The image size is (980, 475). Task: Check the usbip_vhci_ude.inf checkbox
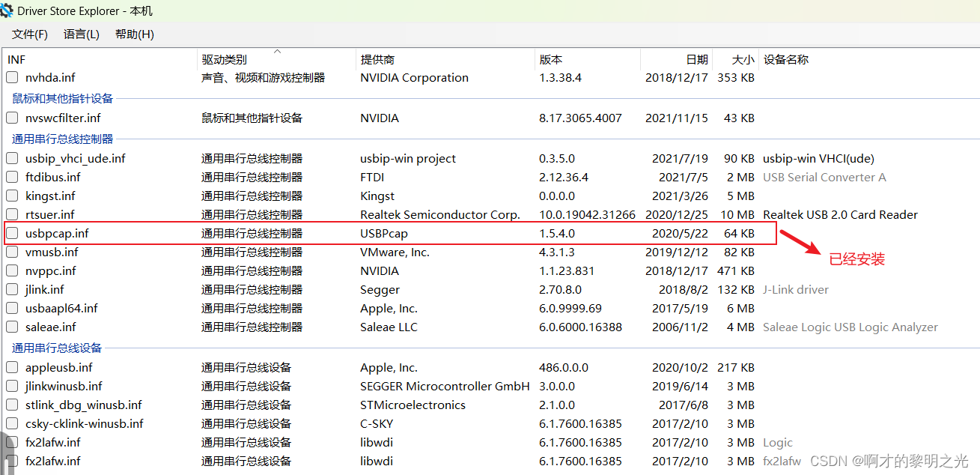click(12, 158)
